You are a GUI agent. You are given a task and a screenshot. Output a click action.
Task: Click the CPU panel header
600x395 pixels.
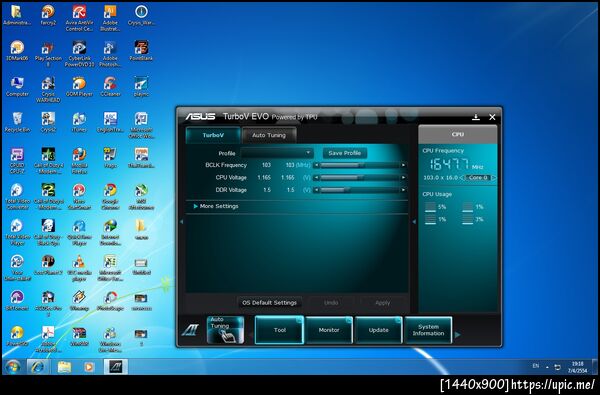[x=458, y=134]
